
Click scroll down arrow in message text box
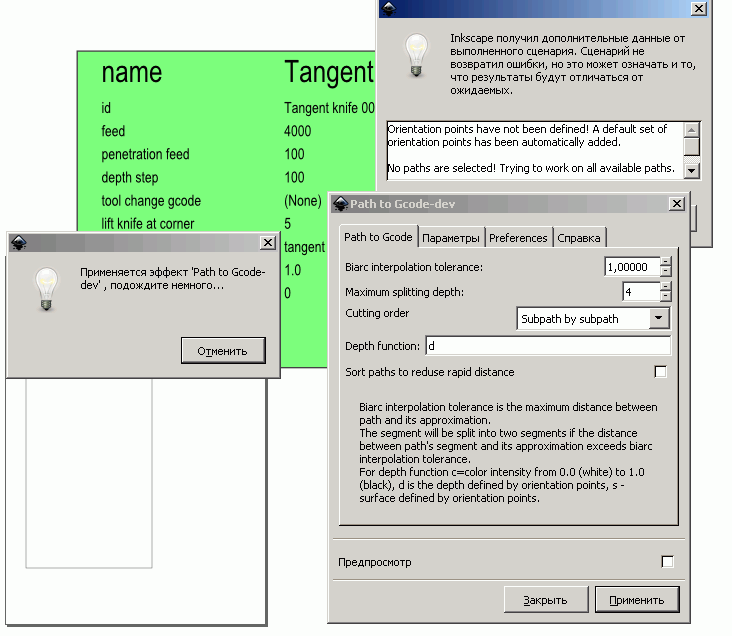point(691,171)
